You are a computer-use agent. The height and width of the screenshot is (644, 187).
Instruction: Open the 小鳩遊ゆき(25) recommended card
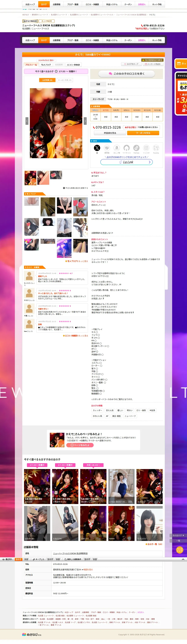tap(65, 487)
